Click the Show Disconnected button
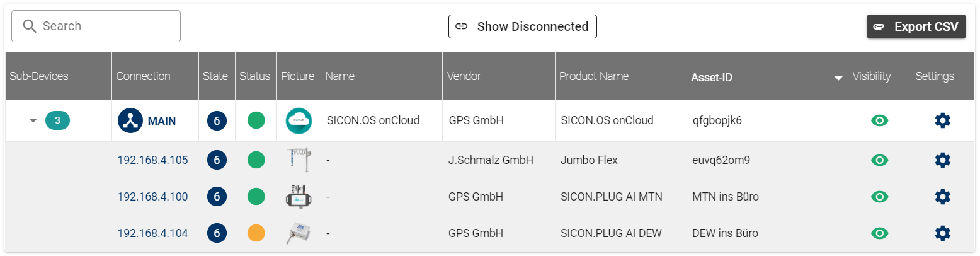 tap(522, 26)
